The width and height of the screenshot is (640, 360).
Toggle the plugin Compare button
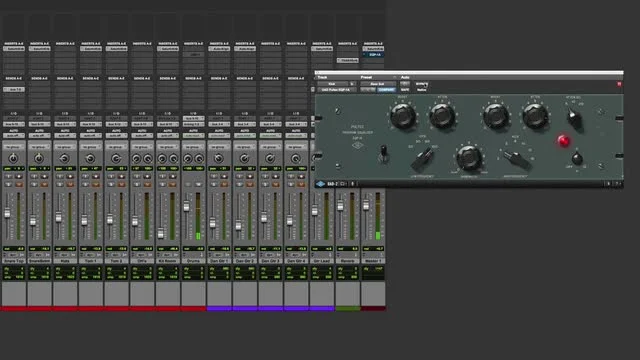pyautogui.click(x=386, y=90)
